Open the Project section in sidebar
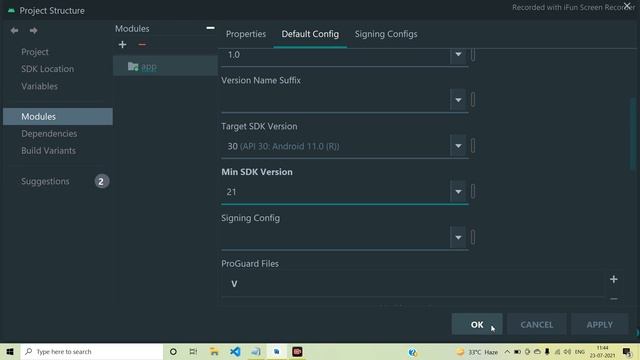Viewport: 640px width, 360px height. [x=35, y=52]
